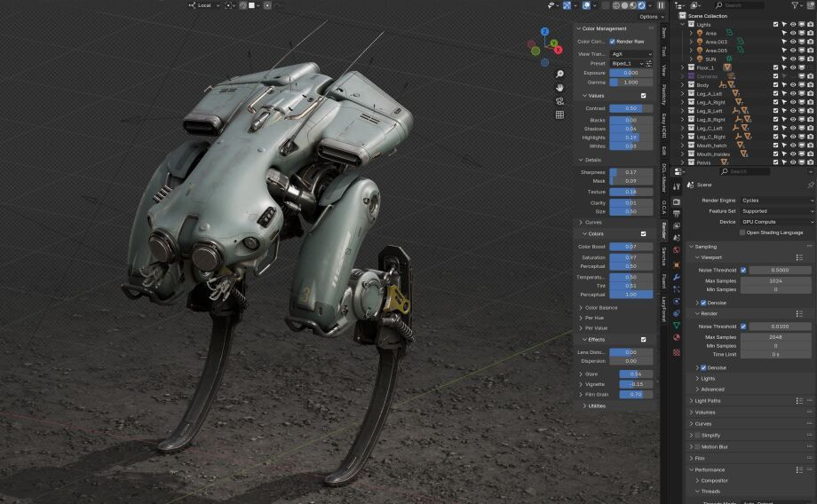The image size is (817, 504).
Task: Hide Body collection with its eye icon
Action: click(792, 84)
